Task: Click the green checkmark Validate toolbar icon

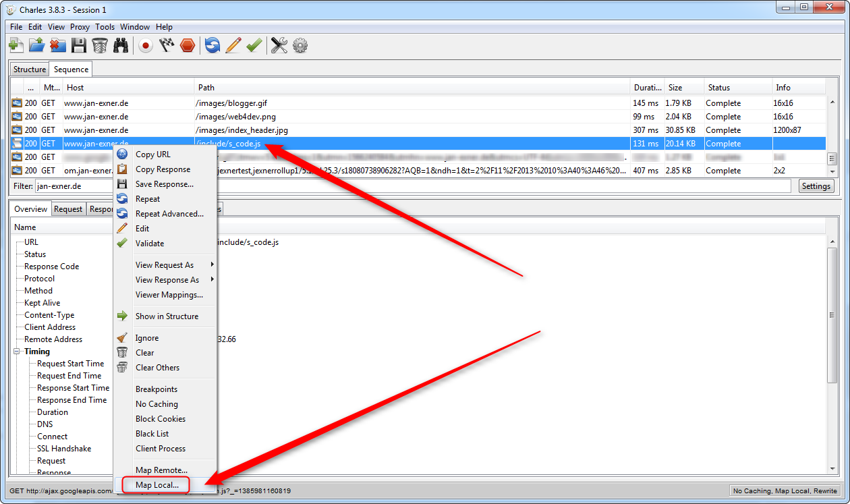Action: tap(254, 45)
